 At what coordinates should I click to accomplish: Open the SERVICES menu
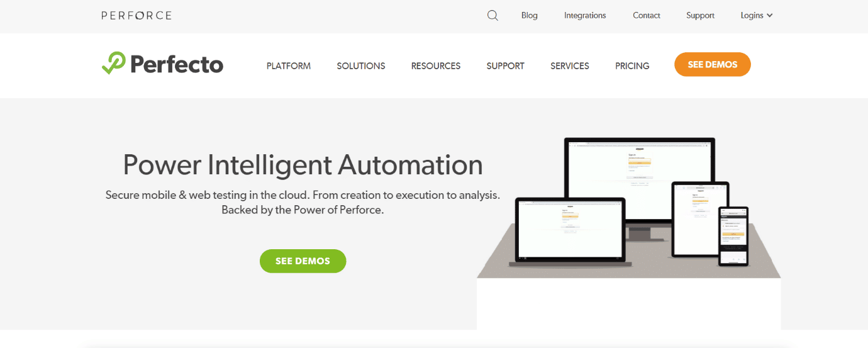570,65
